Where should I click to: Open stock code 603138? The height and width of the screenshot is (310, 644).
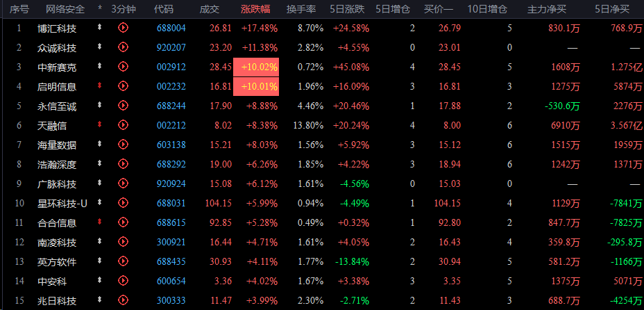171,145
